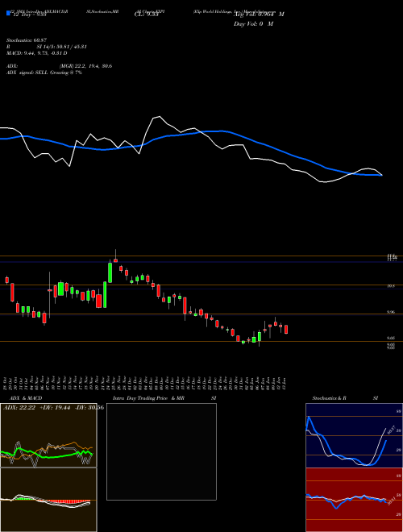The width and height of the screenshot is (403, 532).
Task: Open the red RSI chart thumbnail
Action: [354, 500]
